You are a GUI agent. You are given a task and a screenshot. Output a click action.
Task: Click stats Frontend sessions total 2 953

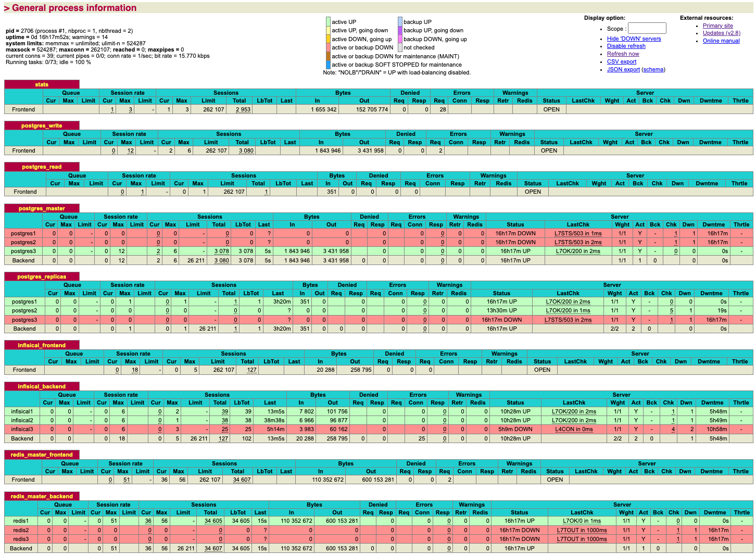[243, 110]
